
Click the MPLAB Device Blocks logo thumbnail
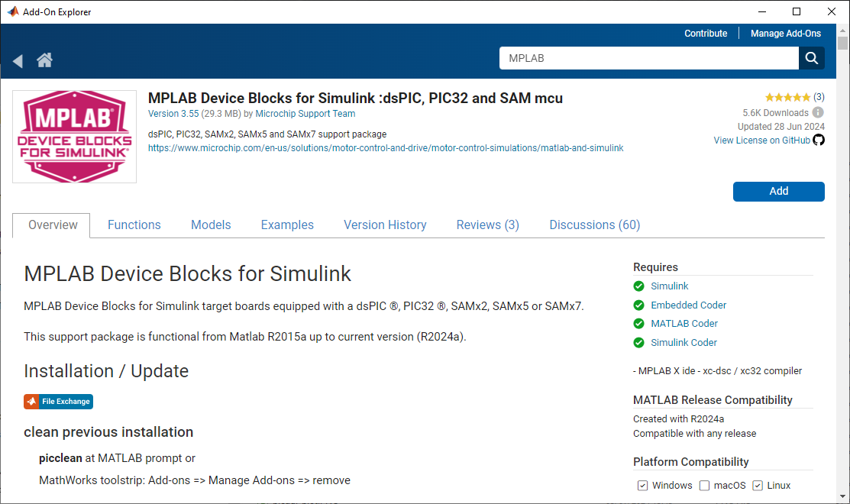click(x=75, y=137)
